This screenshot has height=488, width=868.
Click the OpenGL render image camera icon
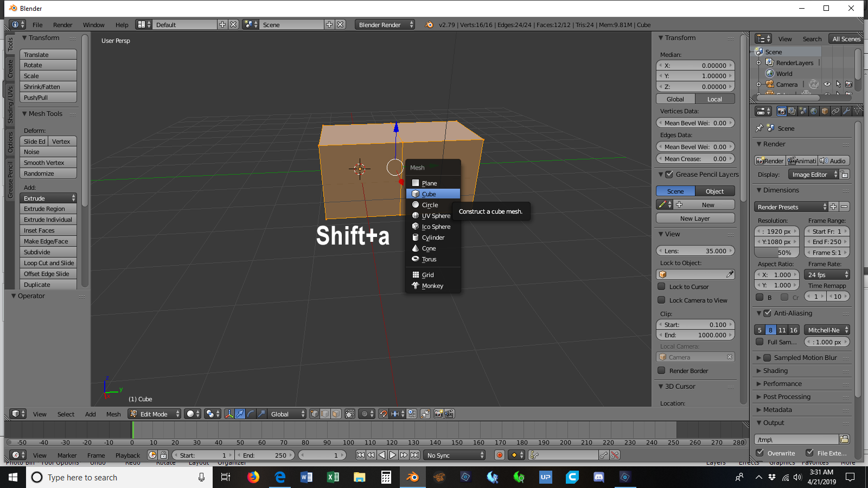[x=439, y=414]
